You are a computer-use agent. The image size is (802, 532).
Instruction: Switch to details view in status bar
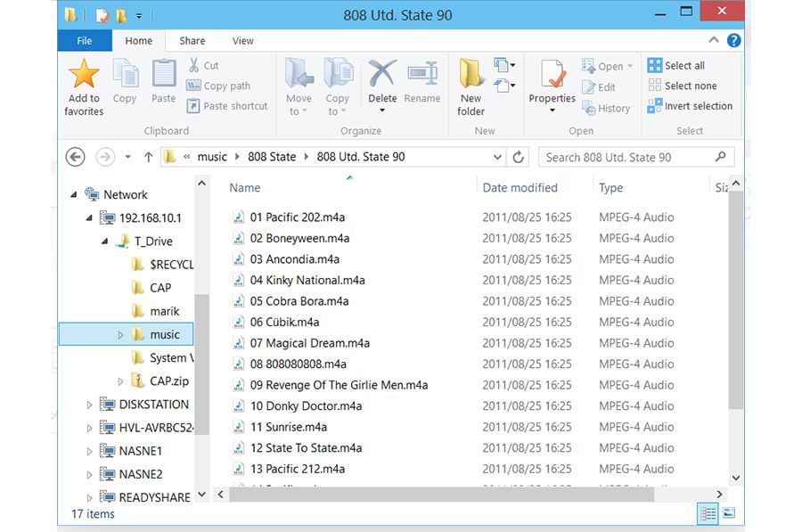708,513
